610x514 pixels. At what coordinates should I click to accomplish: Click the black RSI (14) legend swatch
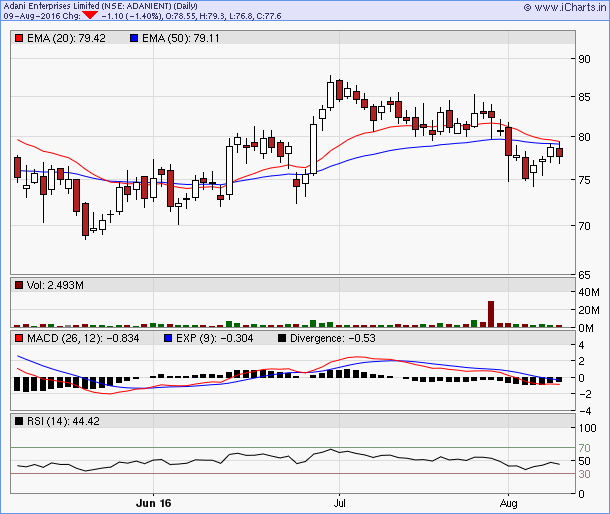(x=19, y=421)
